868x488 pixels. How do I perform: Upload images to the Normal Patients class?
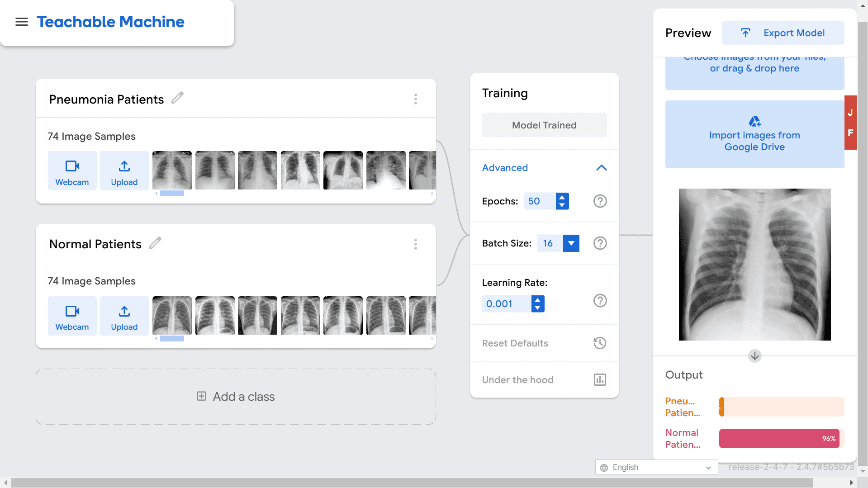pyautogui.click(x=124, y=316)
